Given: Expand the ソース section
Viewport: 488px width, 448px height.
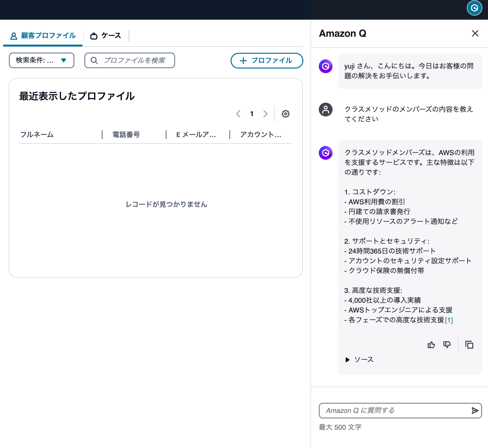Looking at the screenshot, I should click(x=359, y=360).
